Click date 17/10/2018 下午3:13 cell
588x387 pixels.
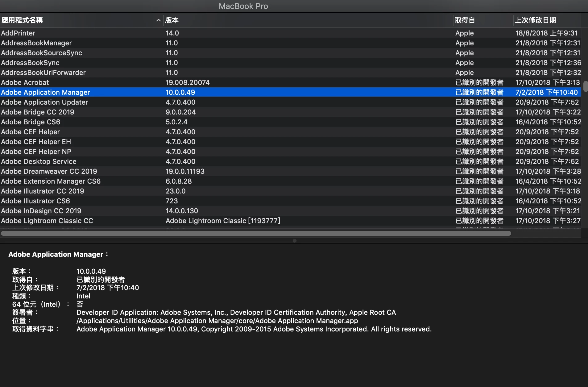click(548, 82)
